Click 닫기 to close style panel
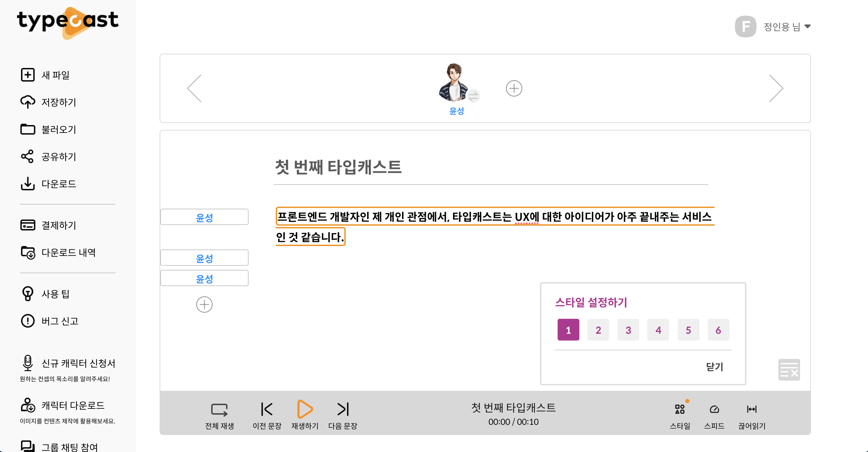The height and width of the screenshot is (452, 868). [715, 367]
